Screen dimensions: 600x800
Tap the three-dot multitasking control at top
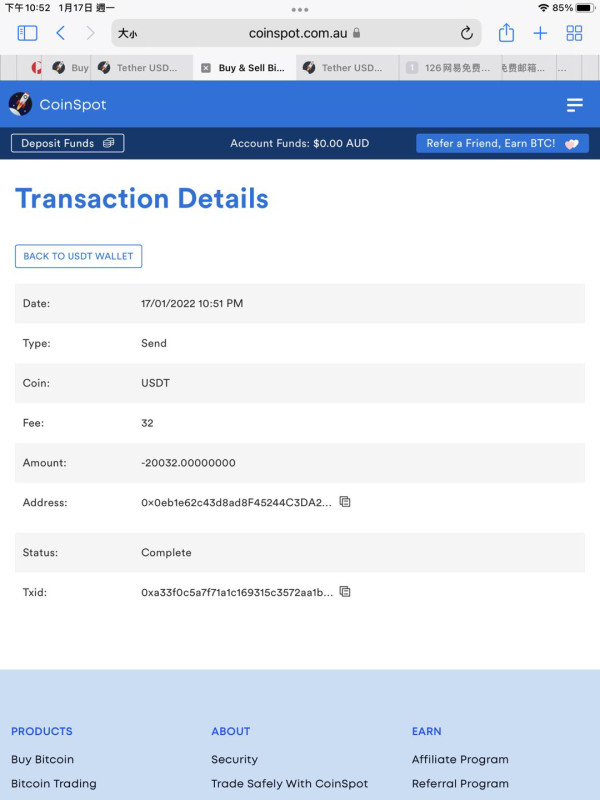pyautogui.click(x=299, y=10)
